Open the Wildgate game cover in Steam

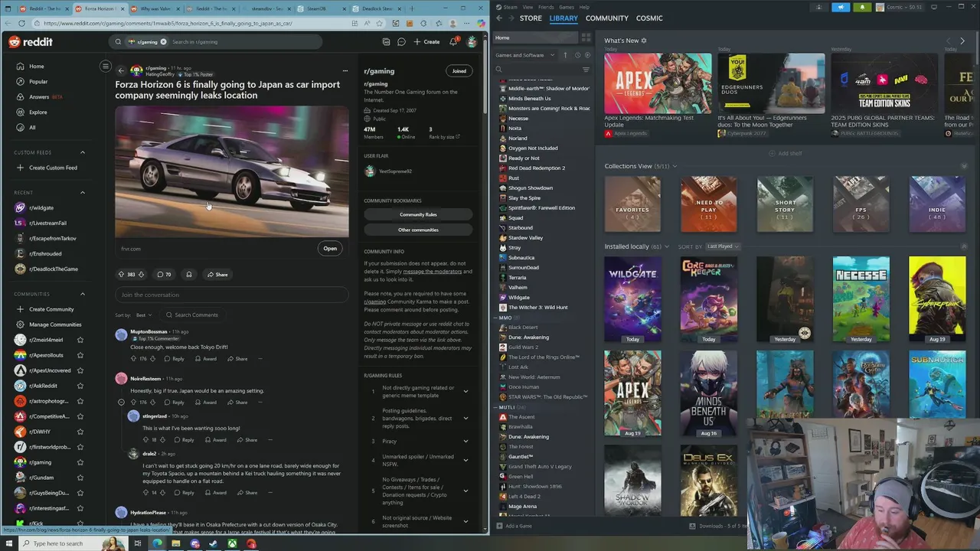pyautogui.click(x=632, y=299)
